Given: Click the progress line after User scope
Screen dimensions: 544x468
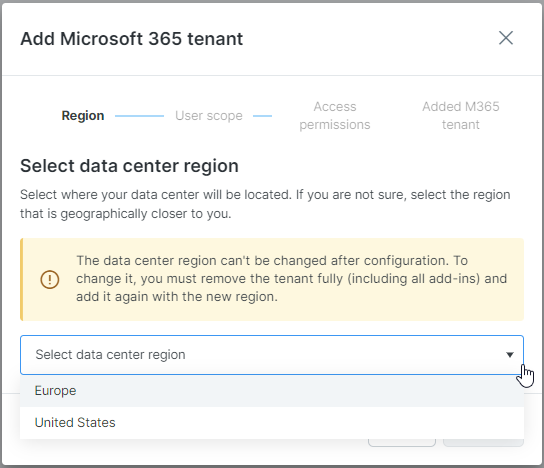Looking at the screenshot, I should click(262, 116).
